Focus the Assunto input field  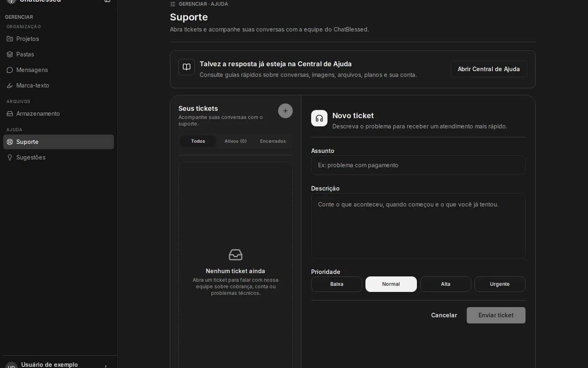pos(418,165)
